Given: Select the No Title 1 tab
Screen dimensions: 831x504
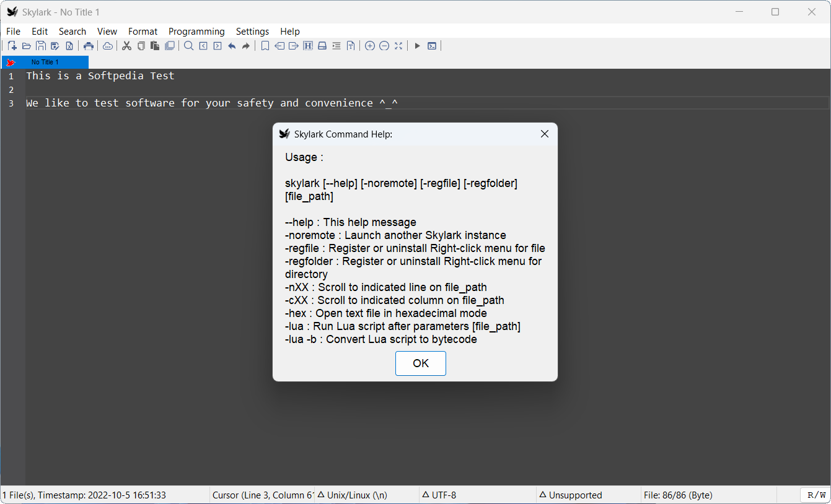Looking at the screenshot, I should (x=45, y=62).
